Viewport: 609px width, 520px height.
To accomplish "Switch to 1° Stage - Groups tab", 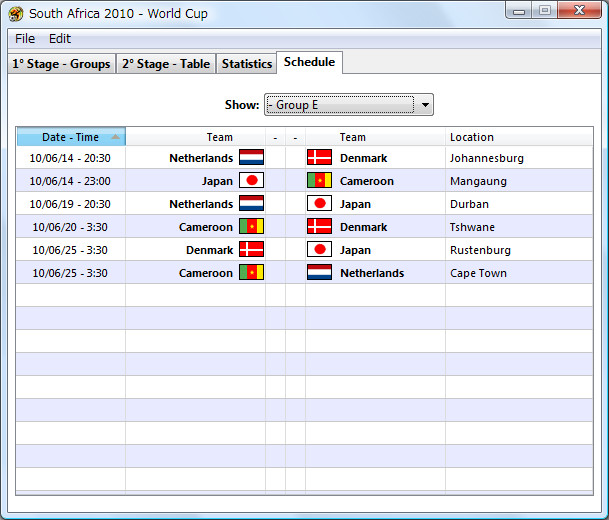I will [x=61, y=64].
